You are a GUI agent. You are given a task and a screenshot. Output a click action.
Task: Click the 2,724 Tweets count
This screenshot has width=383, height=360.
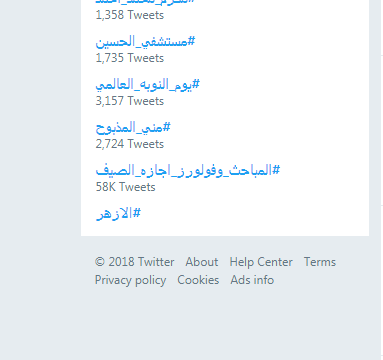(130, 144)
